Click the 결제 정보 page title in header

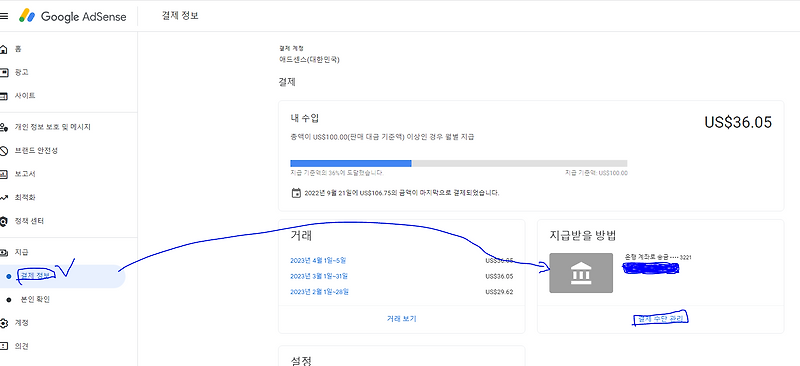tap(180, 16)
